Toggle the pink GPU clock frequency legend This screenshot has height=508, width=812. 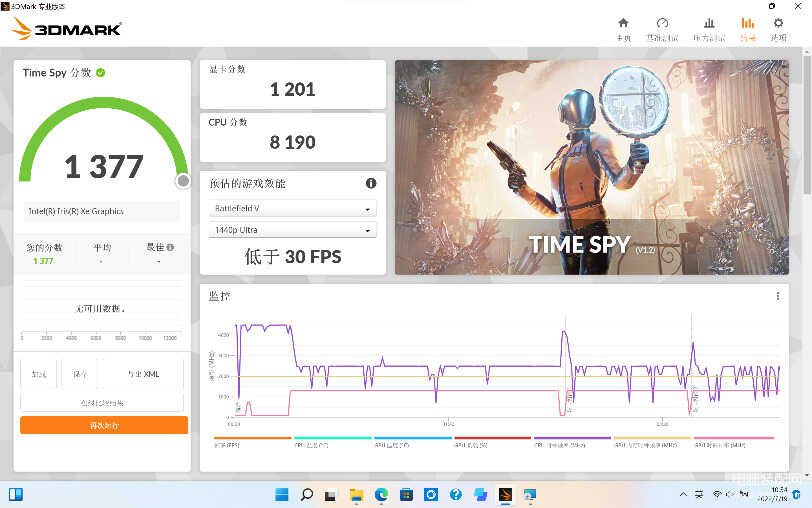[x=733, y=442]
